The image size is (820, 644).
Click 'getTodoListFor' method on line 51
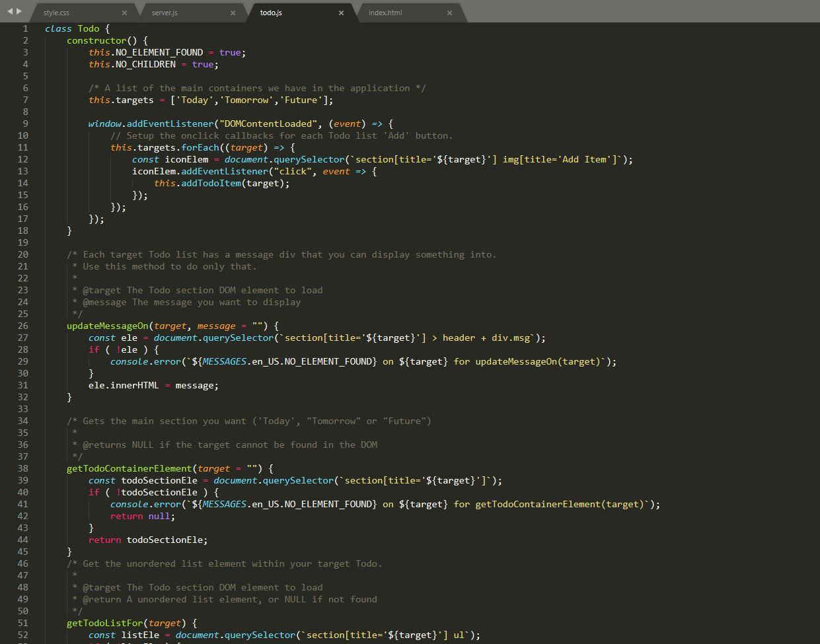[104, 623]
